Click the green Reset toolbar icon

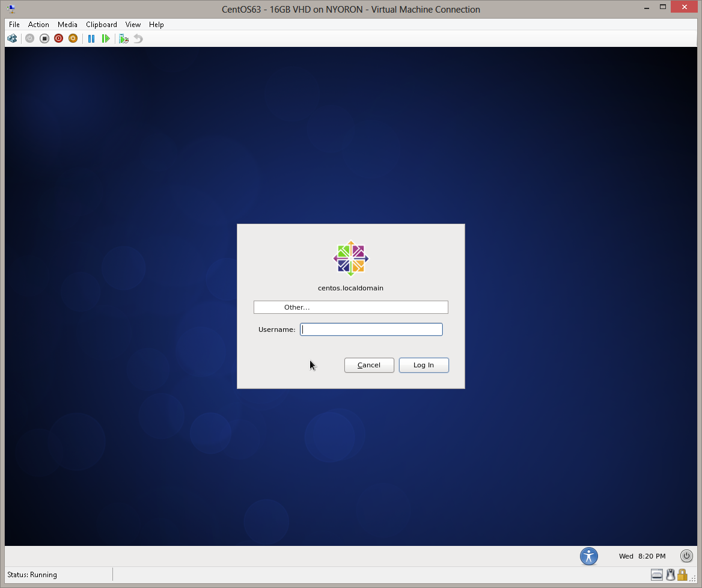(106, 38)
